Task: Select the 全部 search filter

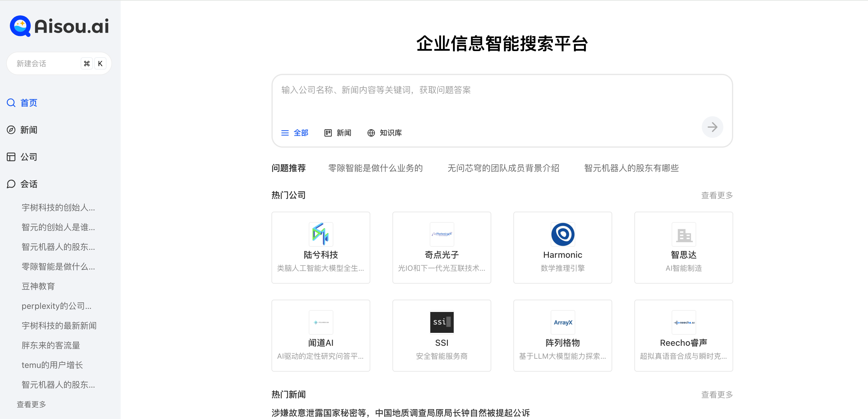Action: 295,133
